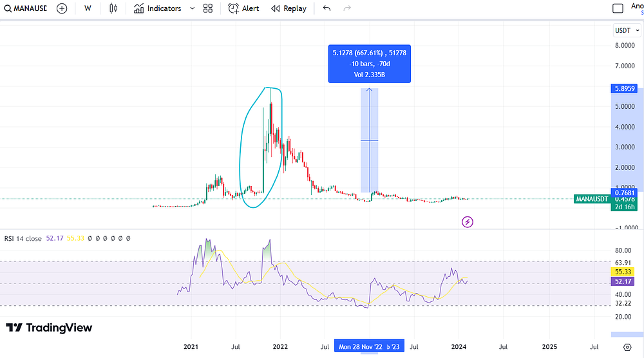Change the W timeframe interval
Image resolution: width=644 pixels, height=358 pixels.
[88, 8]
